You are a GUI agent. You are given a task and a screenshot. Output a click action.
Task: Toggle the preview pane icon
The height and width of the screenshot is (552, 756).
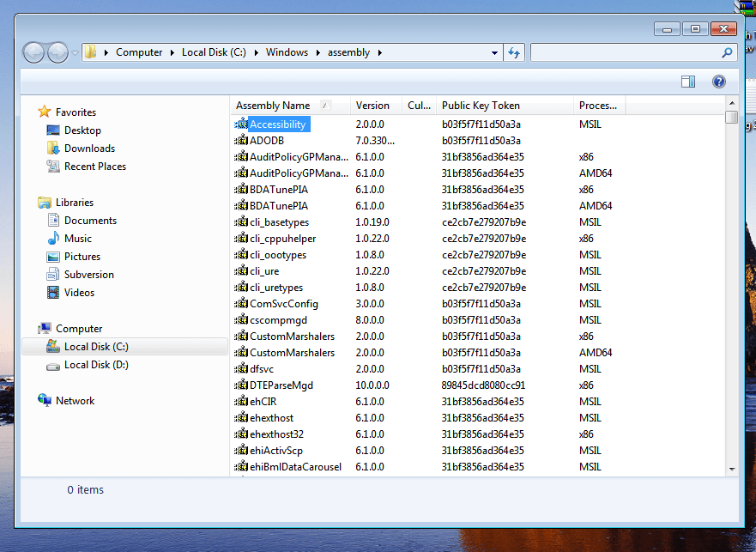pyautogui.click(x=688, y=82)
